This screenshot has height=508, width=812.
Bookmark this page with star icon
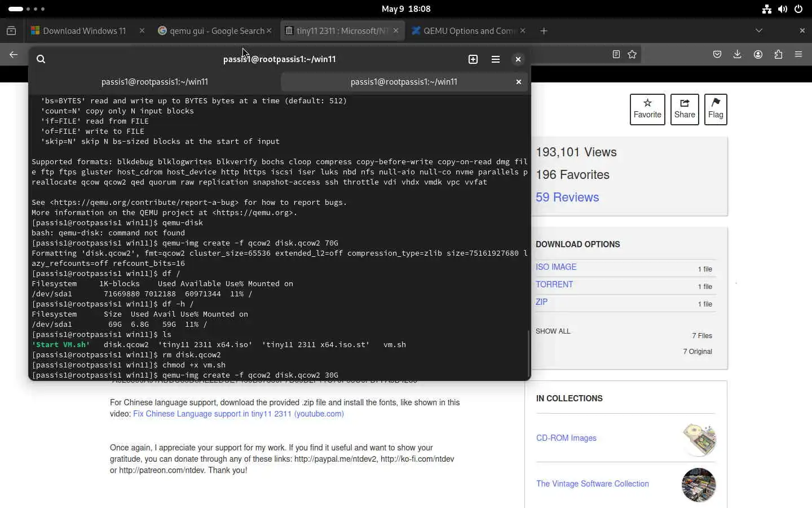click(632, 55)
